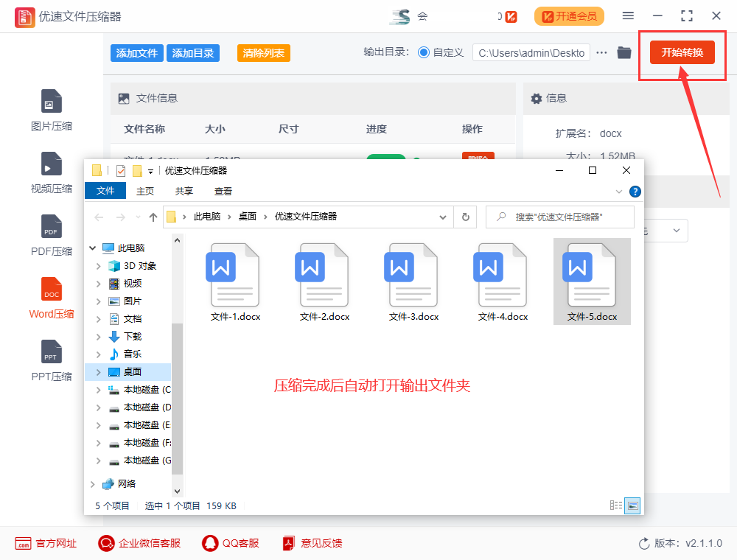
Task: Open 意见反馈 feedback link
Action: click(312, 544)
